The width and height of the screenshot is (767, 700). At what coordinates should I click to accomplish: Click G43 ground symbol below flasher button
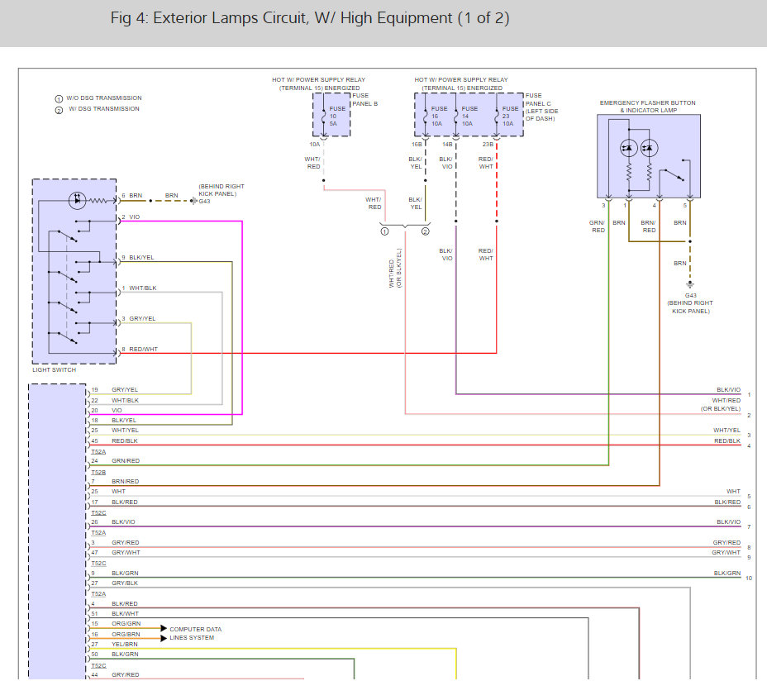pyautogui.click(x=690, y=283)
